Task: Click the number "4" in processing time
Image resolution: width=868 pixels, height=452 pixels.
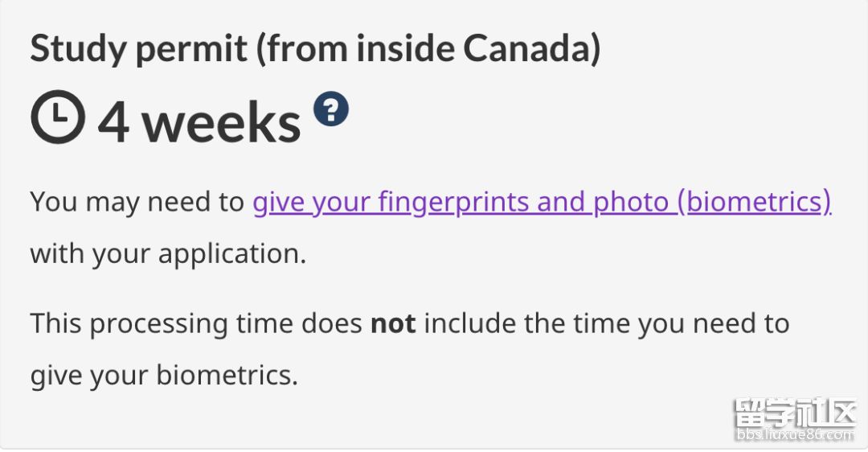Action: 113,122
